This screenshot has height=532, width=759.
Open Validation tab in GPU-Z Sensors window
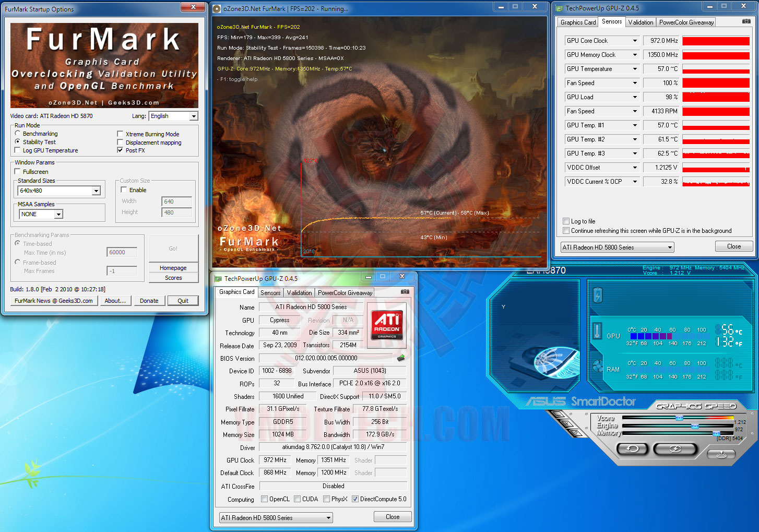tap(641, 22)
